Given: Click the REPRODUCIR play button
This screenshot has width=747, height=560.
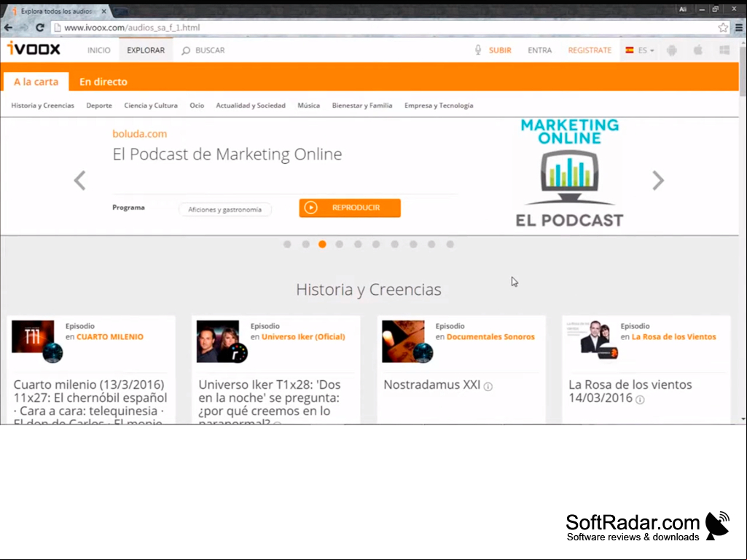Looking at the screenshot, I should point(350,208).
